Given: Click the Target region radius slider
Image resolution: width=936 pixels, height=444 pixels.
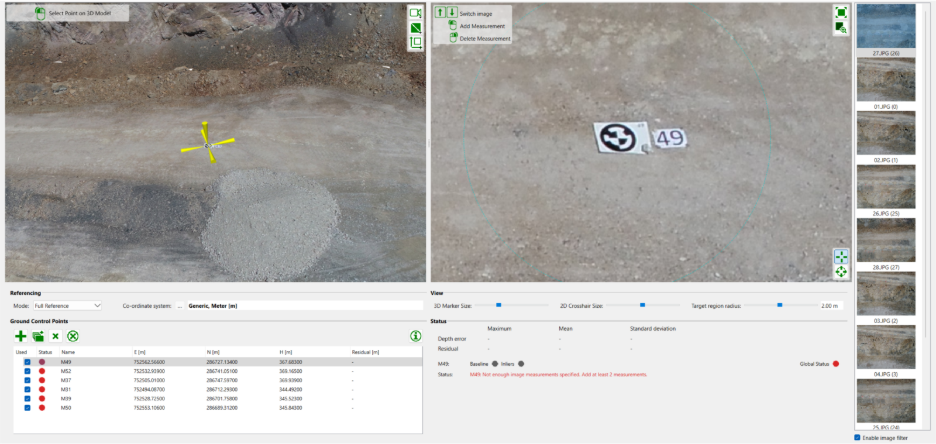Looking at the screenshot, I should click(779, 304).
